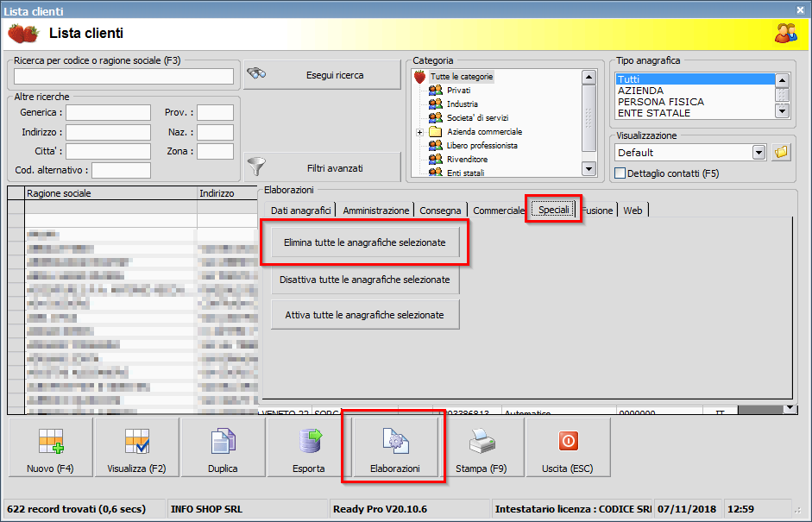Open Visualizza (F2) record view

tap(136, 448)
